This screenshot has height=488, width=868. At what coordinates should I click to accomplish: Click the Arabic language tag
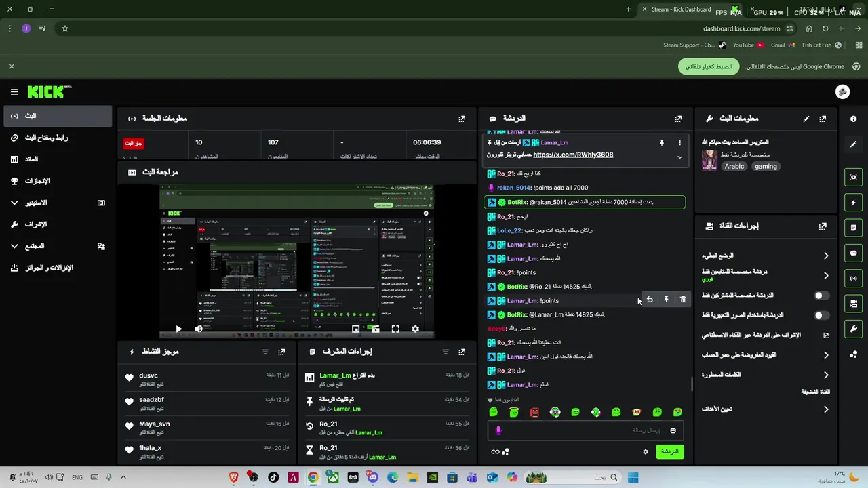(x=734, y=167)
